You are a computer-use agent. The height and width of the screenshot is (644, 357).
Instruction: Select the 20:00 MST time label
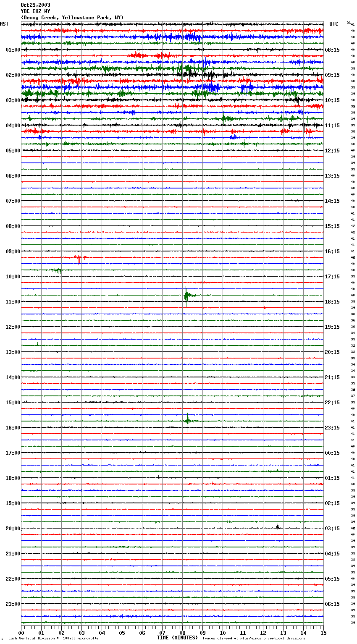(x=13, y=529)
